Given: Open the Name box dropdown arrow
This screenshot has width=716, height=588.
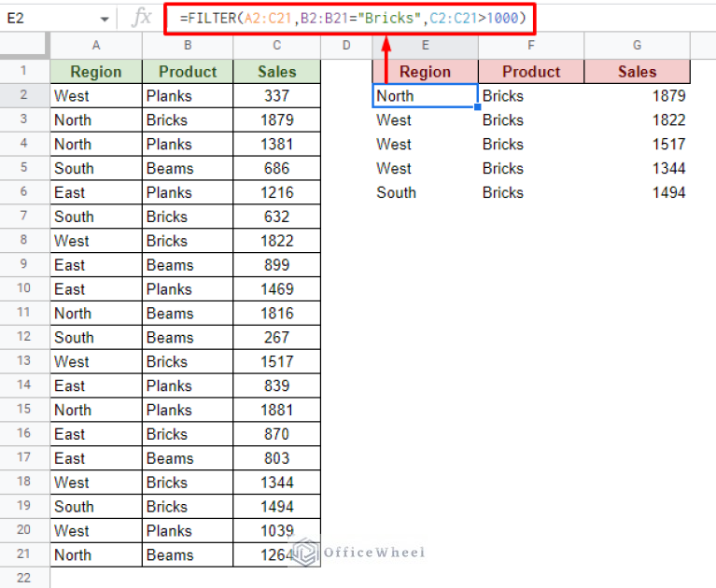Looking at the screenshot, I should [104, 18].
